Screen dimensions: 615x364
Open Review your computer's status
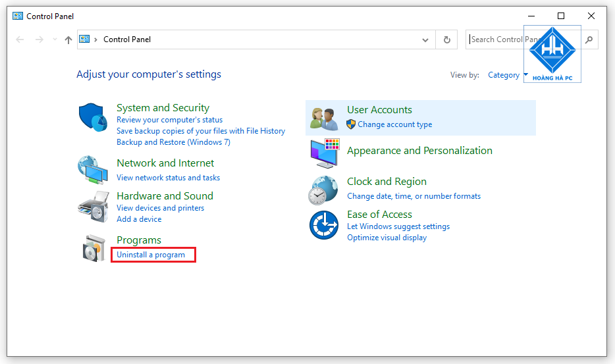point(169,120)
